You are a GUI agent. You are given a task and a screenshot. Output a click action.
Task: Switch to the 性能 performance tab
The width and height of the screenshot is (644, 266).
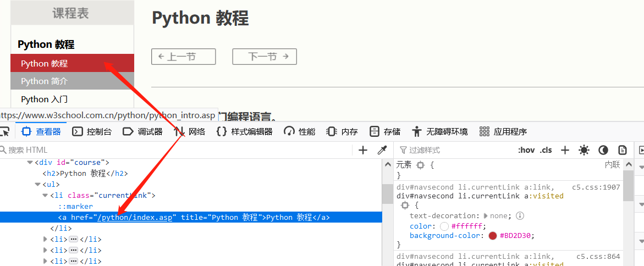click(x=300, y=132)
